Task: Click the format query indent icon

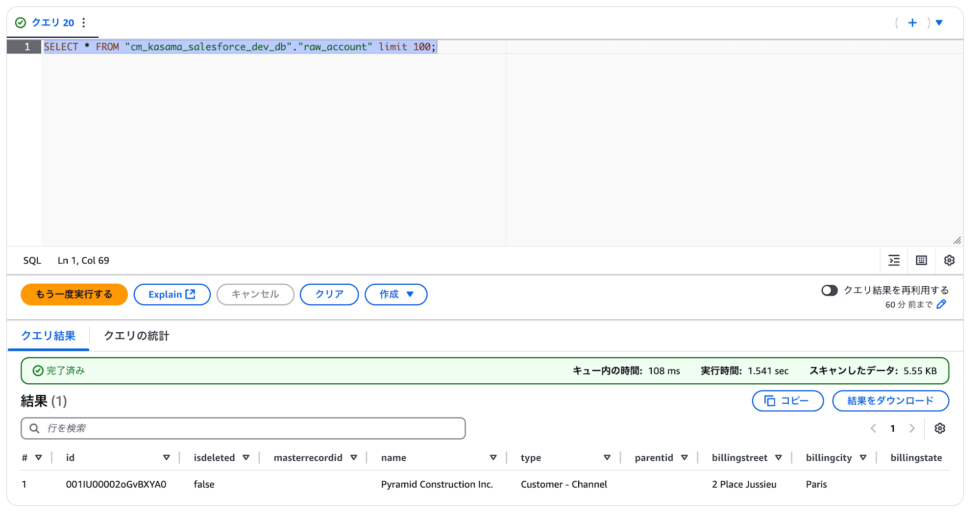Action: (x=894, y=260)
